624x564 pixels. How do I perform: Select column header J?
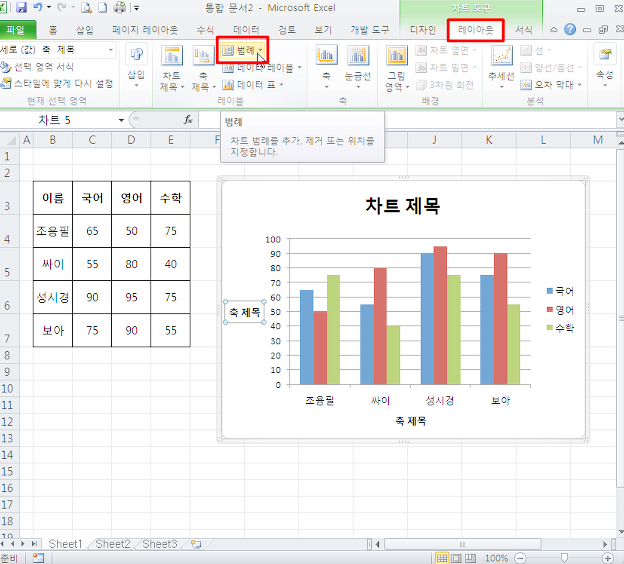[434, 140]
